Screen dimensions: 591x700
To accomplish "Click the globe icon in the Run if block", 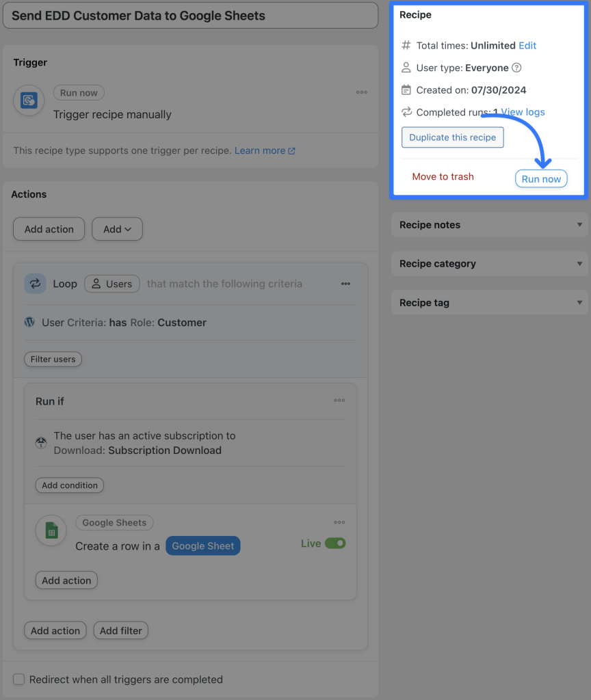I will (x=40, y=443).
